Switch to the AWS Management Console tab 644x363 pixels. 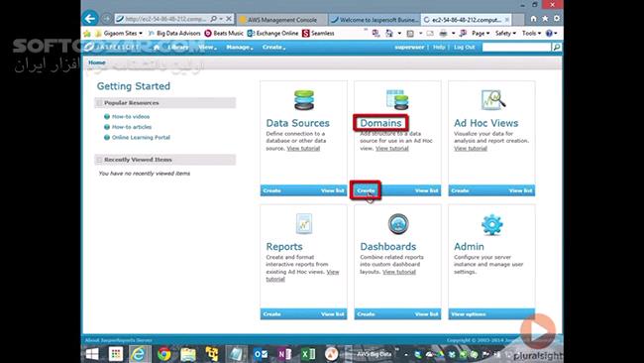point(281,19)
